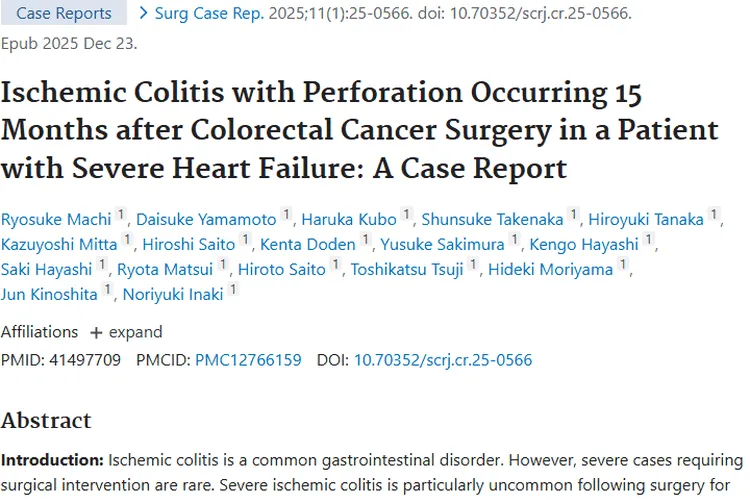The image size is (750, 500).
Task: Click author Yusuke Sakimura
Action: click(442, 244)
